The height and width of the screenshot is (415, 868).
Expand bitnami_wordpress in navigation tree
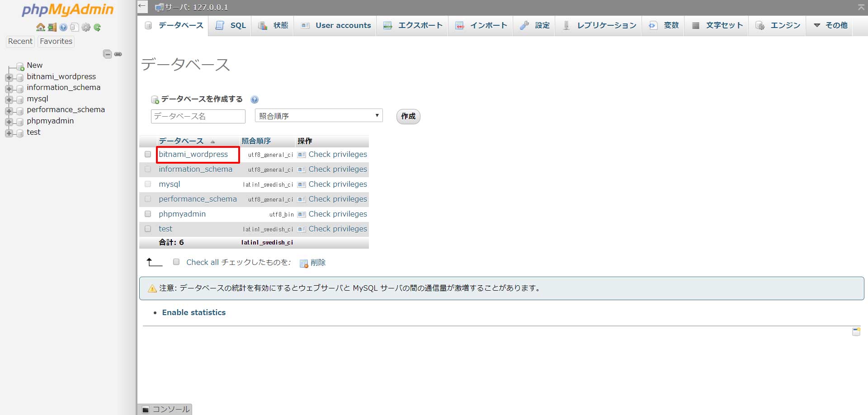tap(9, 77)
